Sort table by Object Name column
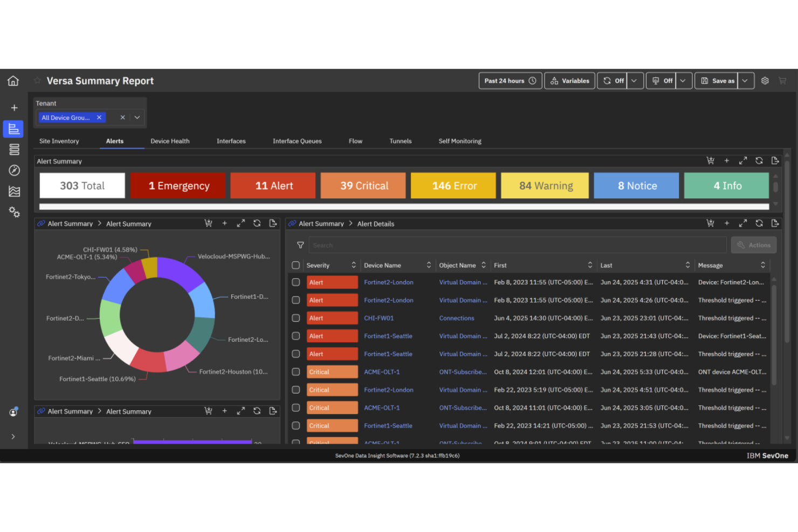This screenshot has height=532, width=798. tap(484, 265)
